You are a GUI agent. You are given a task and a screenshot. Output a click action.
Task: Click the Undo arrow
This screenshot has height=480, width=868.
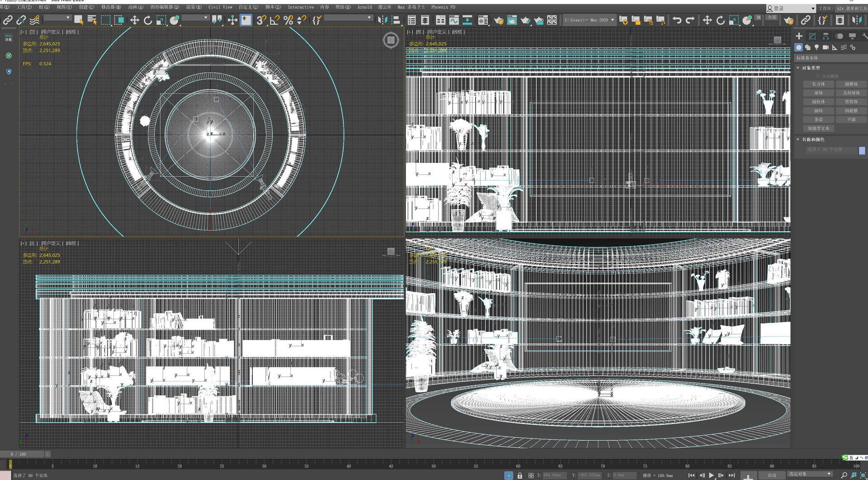click(x=677, y=20)
